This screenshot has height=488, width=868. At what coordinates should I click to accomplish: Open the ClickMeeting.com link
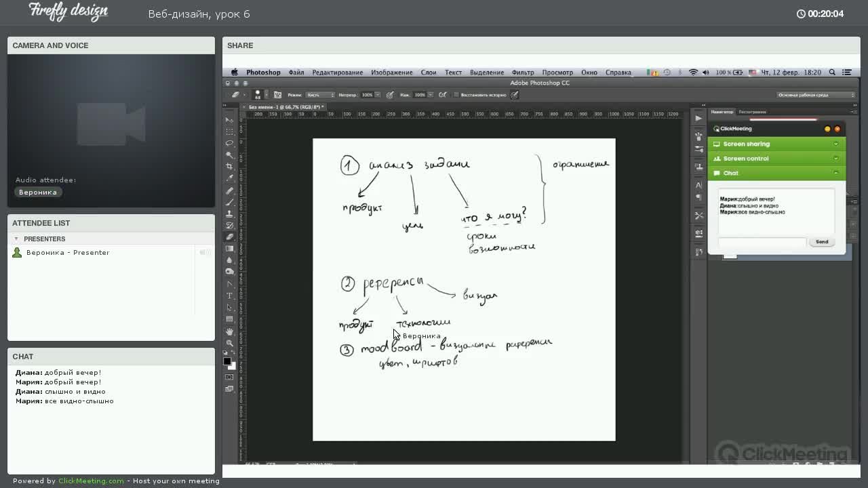pyautogui.click(x=91, y=481)
